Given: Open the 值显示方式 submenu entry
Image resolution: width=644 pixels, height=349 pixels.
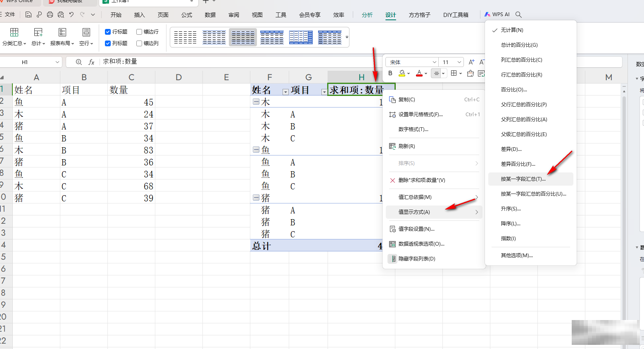Looking at the screenshot, I should (434, 212).
